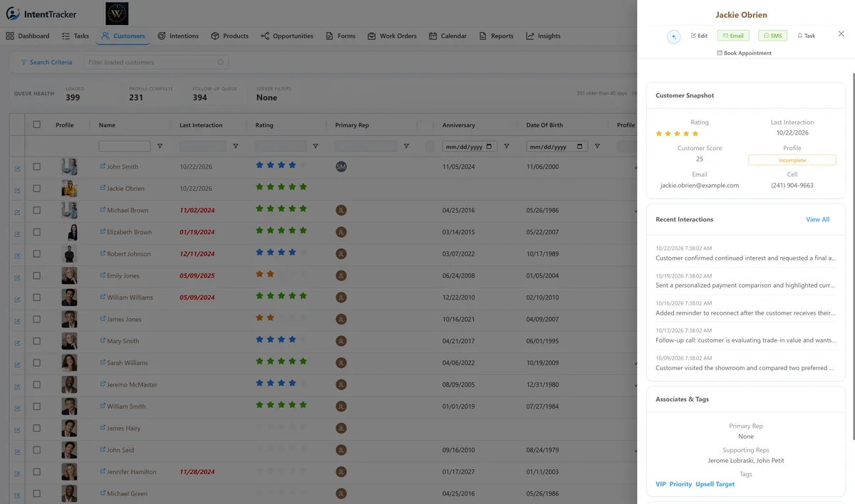Click the gold star rating in Customer Snapshot
The image size is (855, 504).
678,133
